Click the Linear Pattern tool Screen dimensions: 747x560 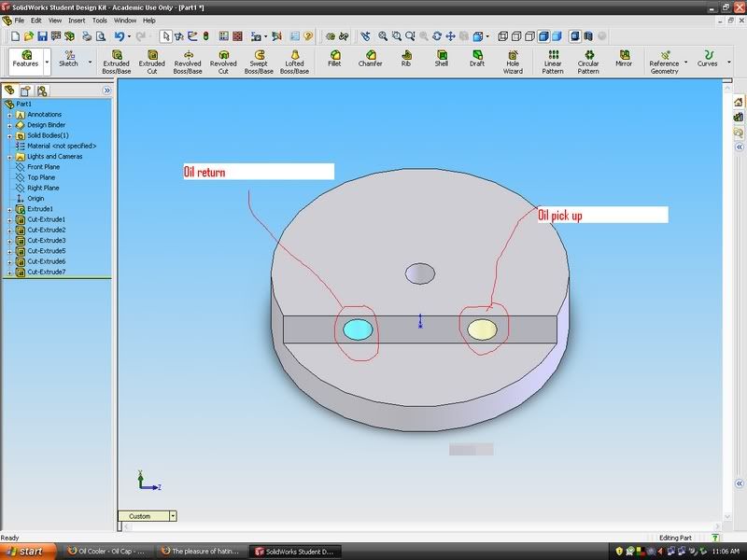[553, 62]
